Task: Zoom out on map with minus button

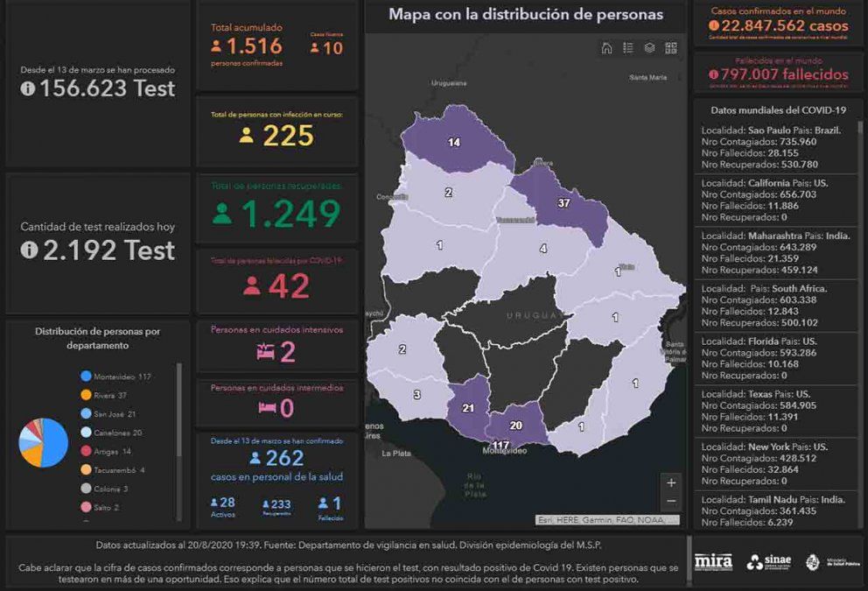Action: [671, 502]
